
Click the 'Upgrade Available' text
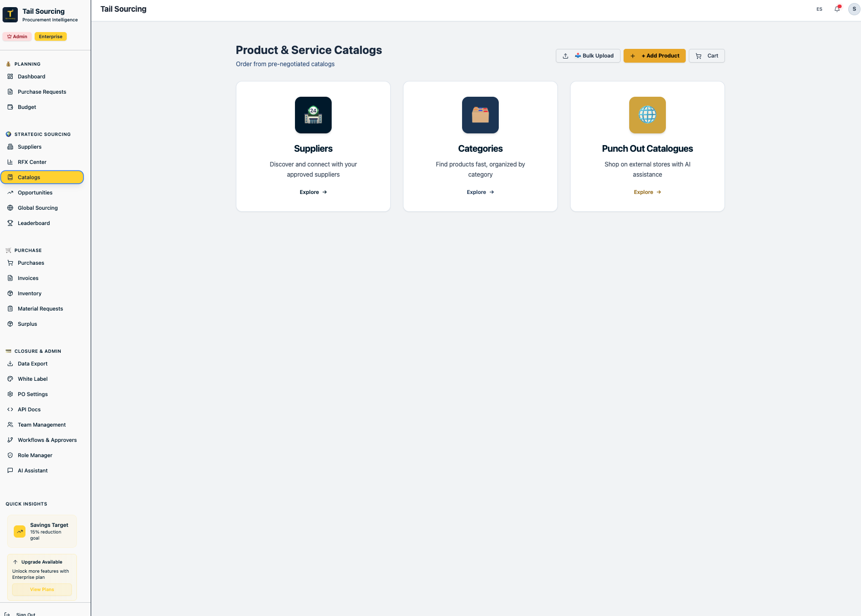42,562
